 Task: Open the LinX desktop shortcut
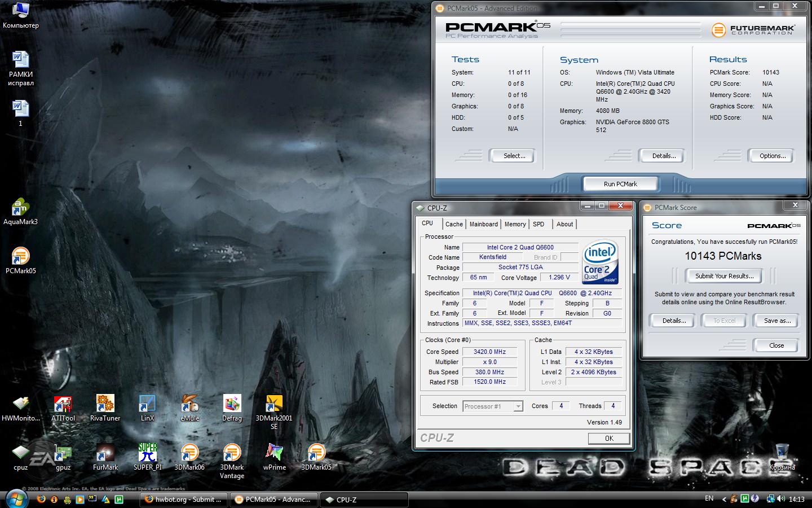(x=147, y=408)
